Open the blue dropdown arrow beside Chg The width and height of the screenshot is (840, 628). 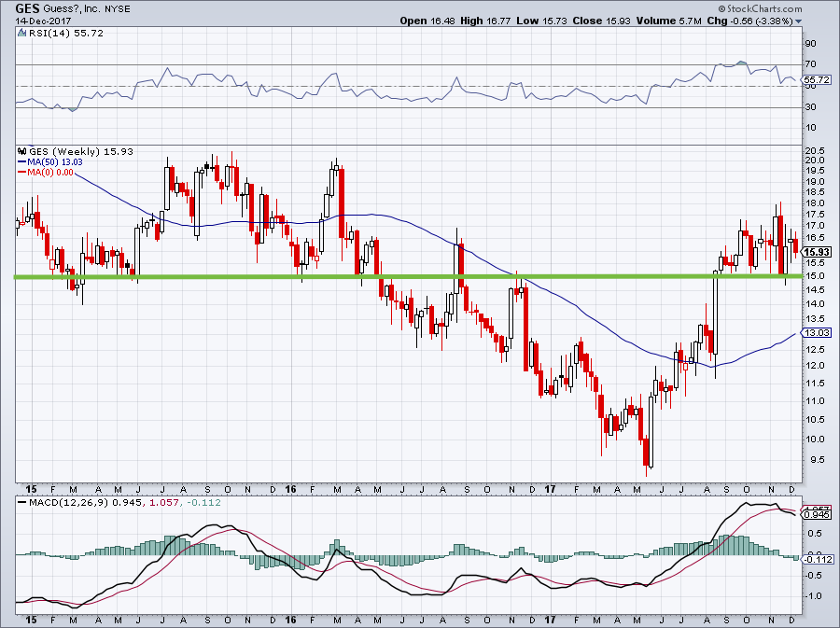(799, 22)
